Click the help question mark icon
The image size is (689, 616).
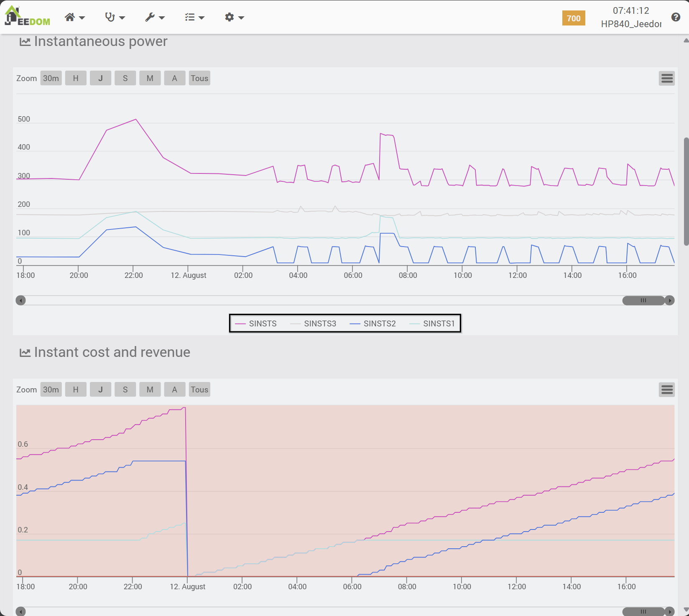click(676, 17)
